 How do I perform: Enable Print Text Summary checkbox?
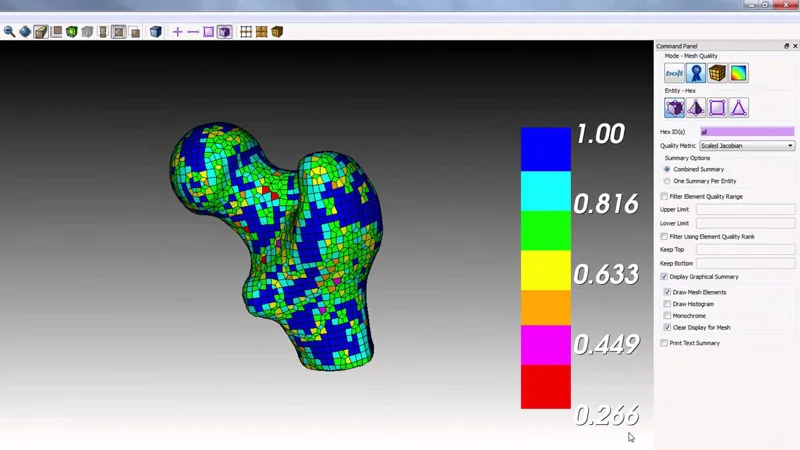pos(664,343)
